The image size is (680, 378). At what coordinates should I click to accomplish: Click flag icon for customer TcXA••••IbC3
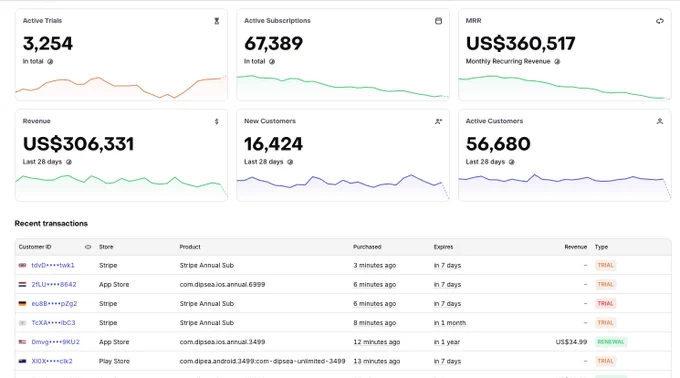tap(23, 323)
